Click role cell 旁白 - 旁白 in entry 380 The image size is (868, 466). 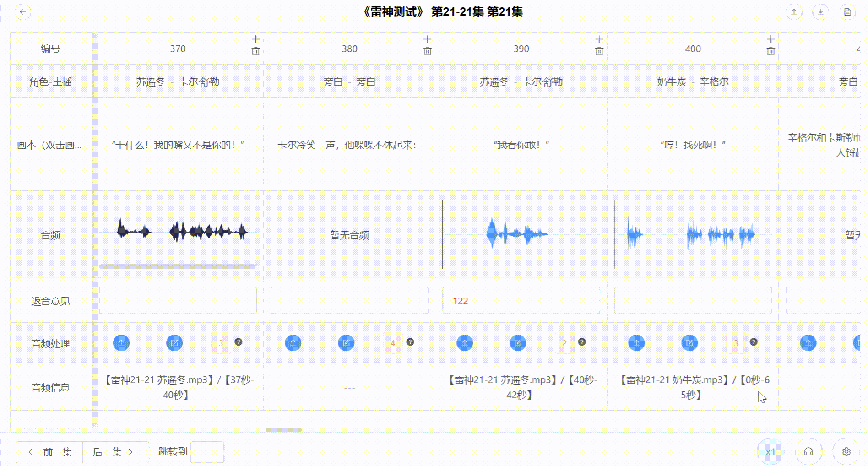coord(349,82)
